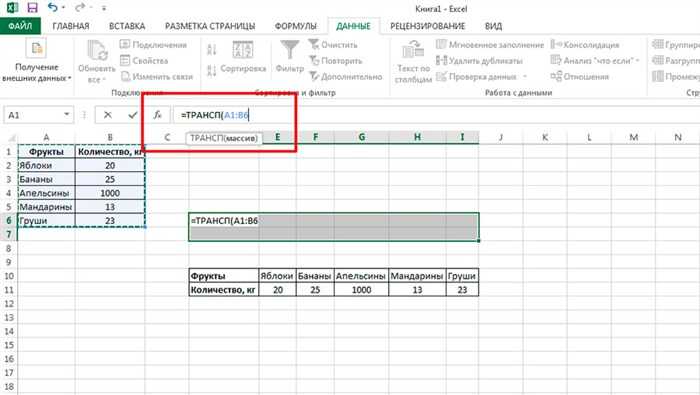Click the Insert Function fx icon
This screenshot has height=395, width=700.
click(x=157, y=115)
